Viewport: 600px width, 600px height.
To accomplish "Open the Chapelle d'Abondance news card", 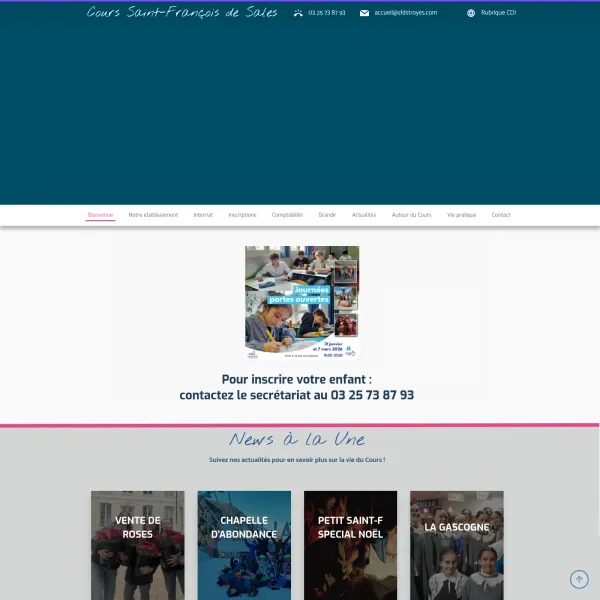I will point(244,545).
